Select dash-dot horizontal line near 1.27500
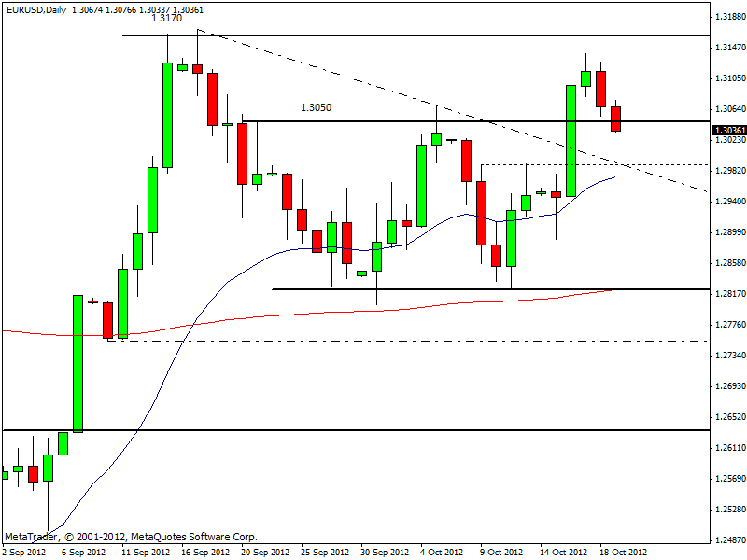Screen dimensions: 747x560 (x=420, y=341)
